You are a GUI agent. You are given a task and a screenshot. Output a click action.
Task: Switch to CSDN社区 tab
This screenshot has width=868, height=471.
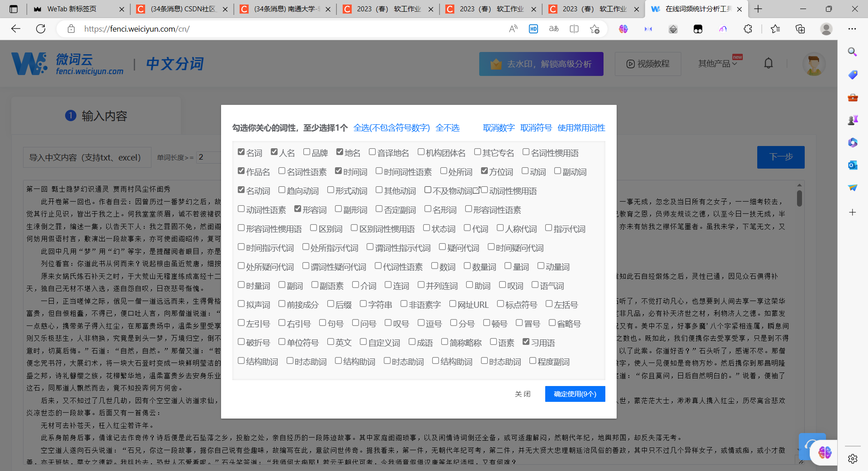click(x=183, y=9)
